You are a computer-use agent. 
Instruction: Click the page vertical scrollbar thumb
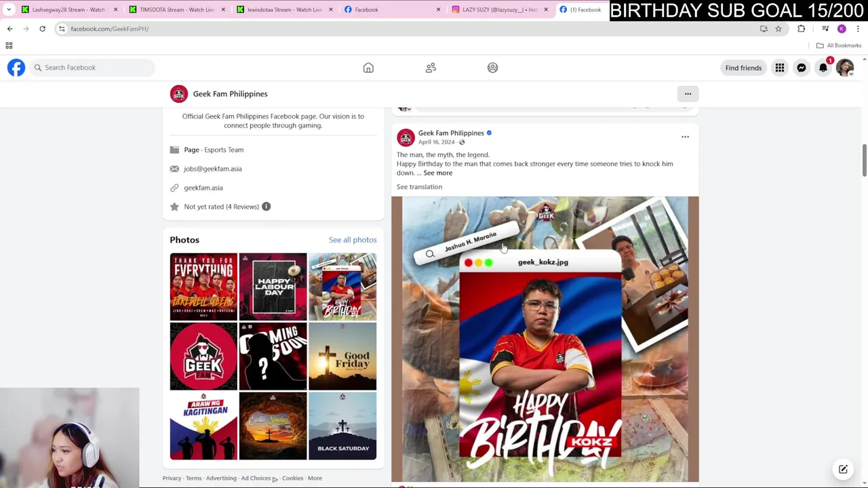pyautogui.click(x=864, y=161)
